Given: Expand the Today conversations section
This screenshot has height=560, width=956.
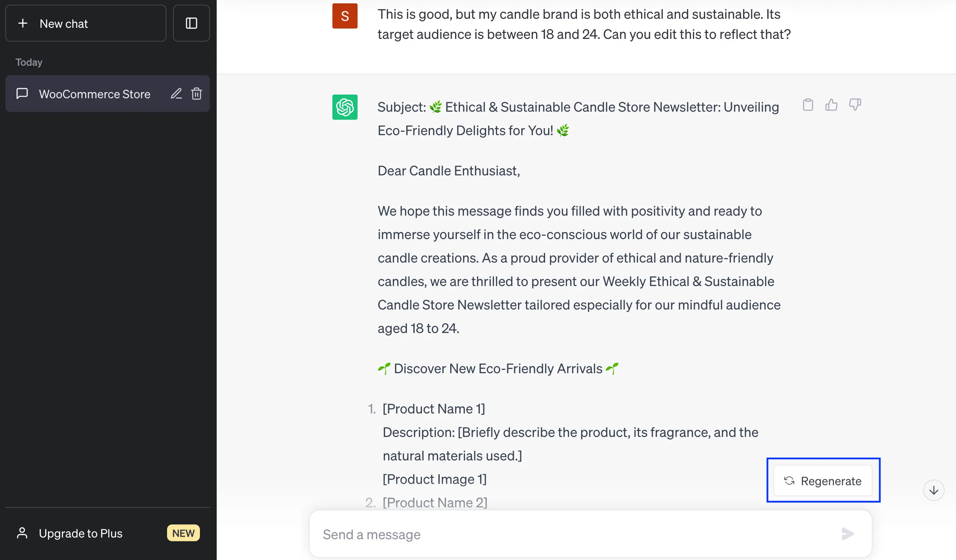Looking at the screenshot, I should tap(29, 61).
